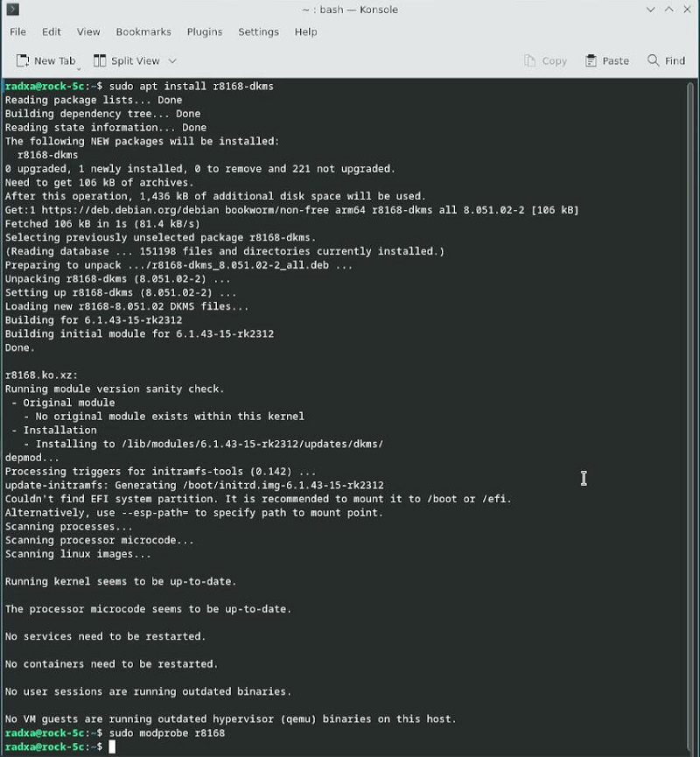Viewport: 700px width, 757px height.
Task: Click the 'sudo apt install r8168-dkms' command
Action: pyautogui.click(x=191, y=86)
